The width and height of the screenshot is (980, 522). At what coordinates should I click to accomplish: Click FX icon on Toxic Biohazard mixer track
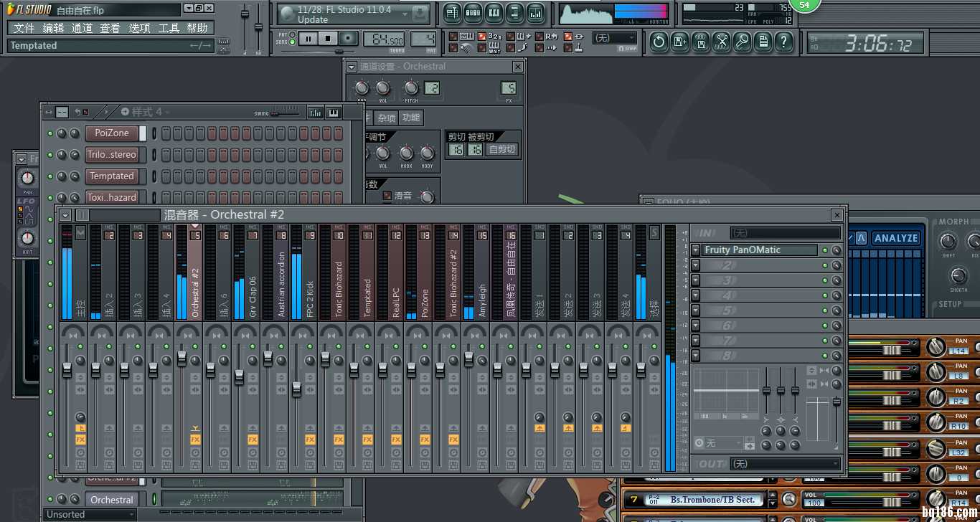[339, 440]
